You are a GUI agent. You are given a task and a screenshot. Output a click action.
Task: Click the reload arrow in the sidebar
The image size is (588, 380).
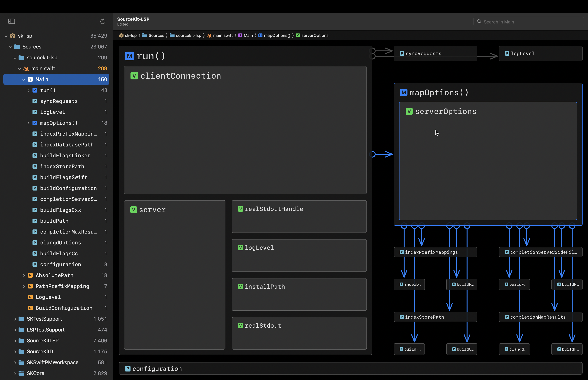[x=103, y=21]
